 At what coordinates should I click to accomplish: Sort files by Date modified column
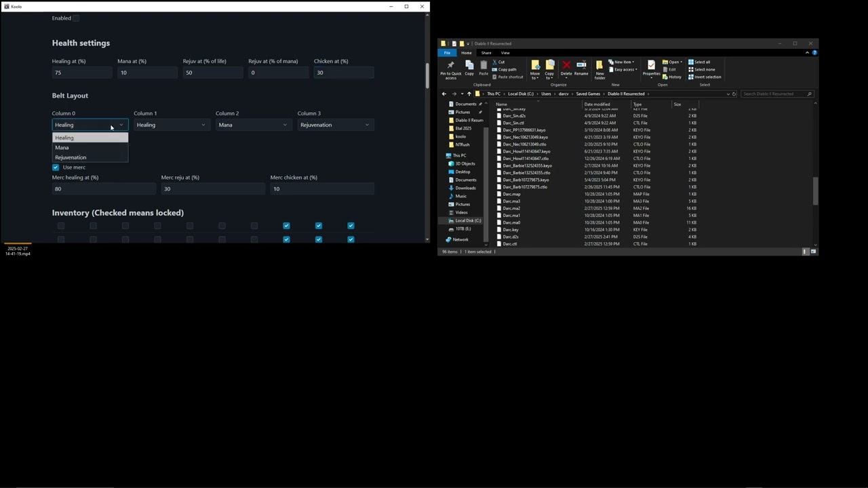click(606, 104)
